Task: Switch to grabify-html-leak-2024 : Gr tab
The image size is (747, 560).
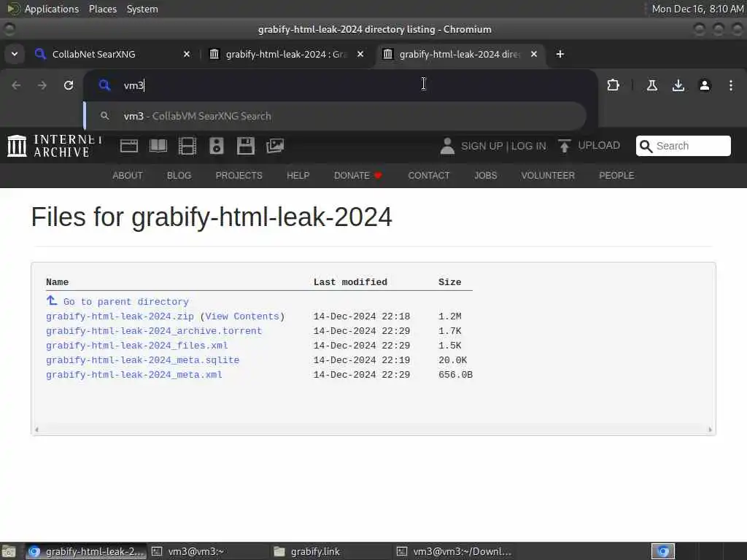Action: 286,54
